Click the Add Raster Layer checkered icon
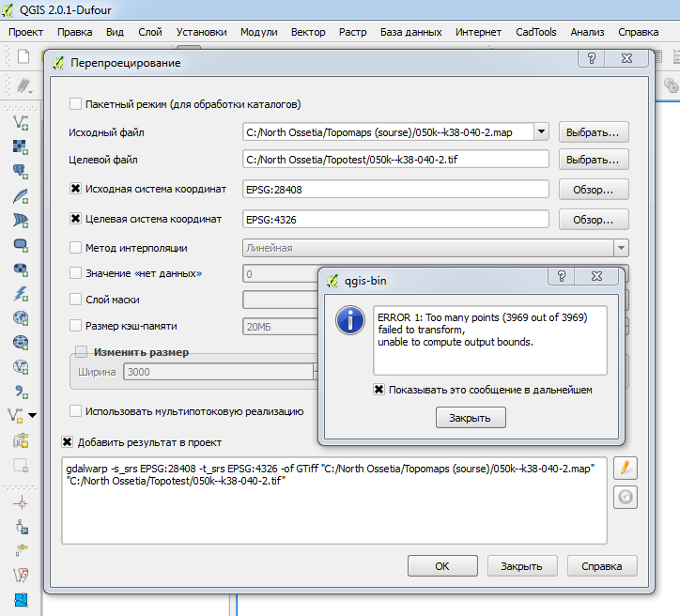The height and width of the screenshot is (616, 680). point(21,146)
